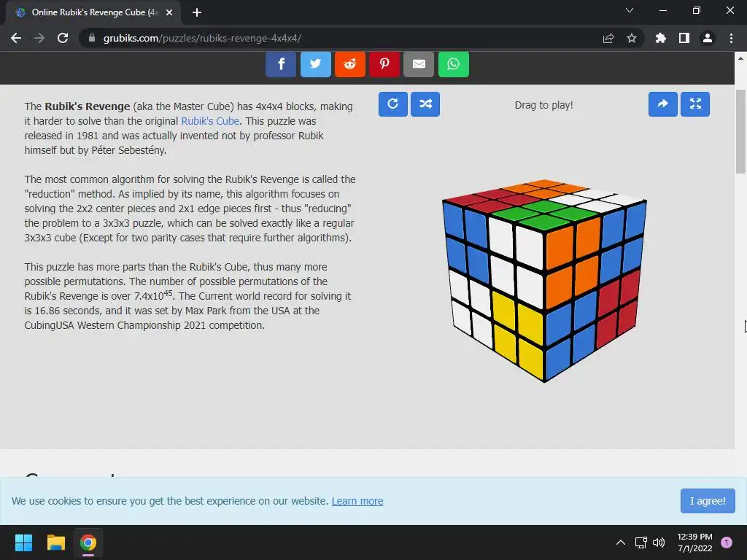This screenshot has width=747, height=560.
Task: Click the bold Rubik's Revenge text
Action: click(88, 106)
